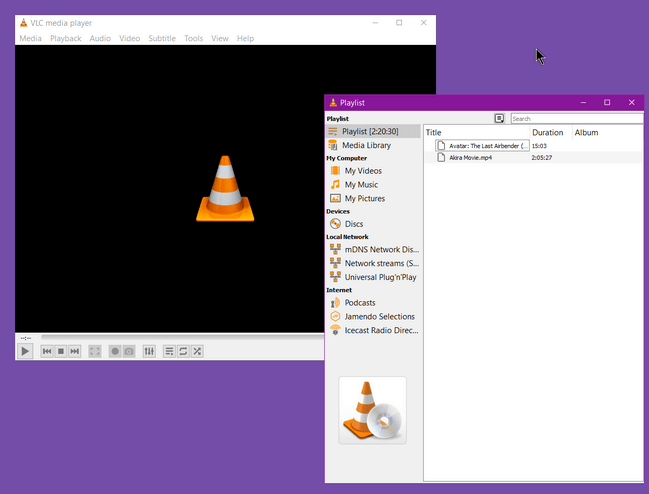Take a snapshot with camera icon
Screen dimensions: 649x494
[x=129, y=351]
